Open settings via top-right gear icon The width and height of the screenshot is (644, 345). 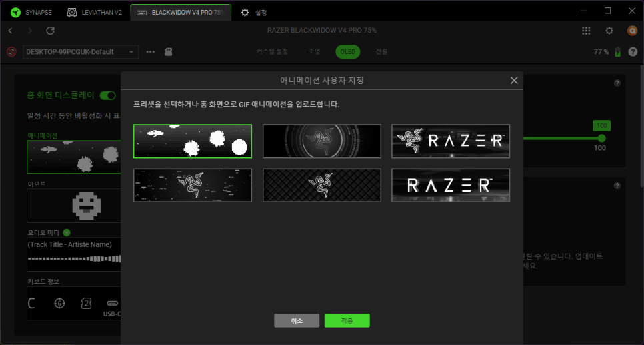pyautogui.click(x=609, y=31)
